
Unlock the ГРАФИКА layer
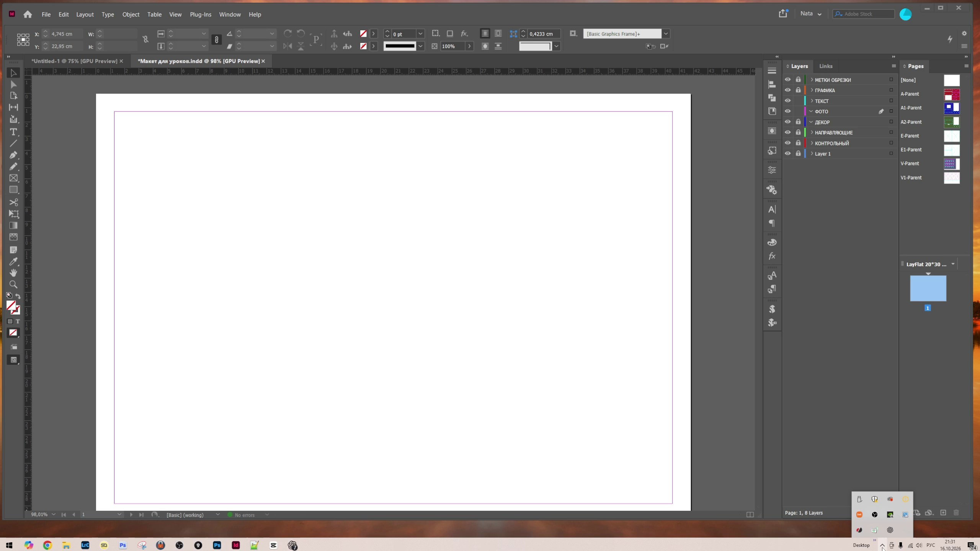coord(798,90)
